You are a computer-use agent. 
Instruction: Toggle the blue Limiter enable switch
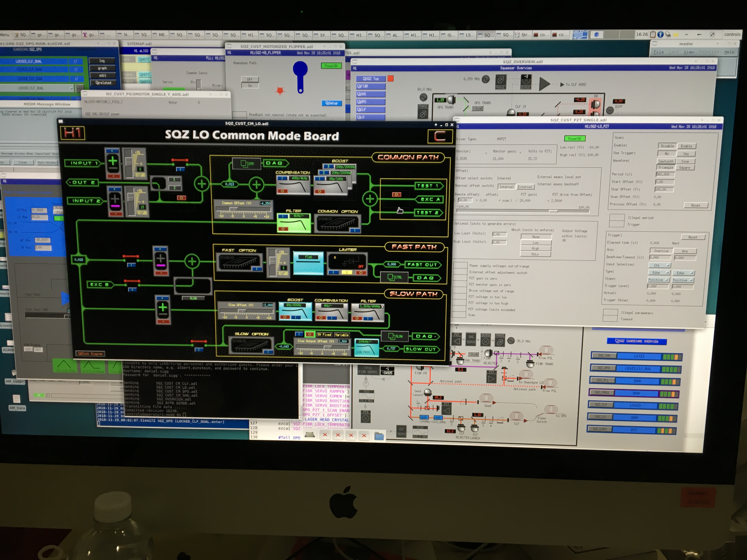(334, 272)
